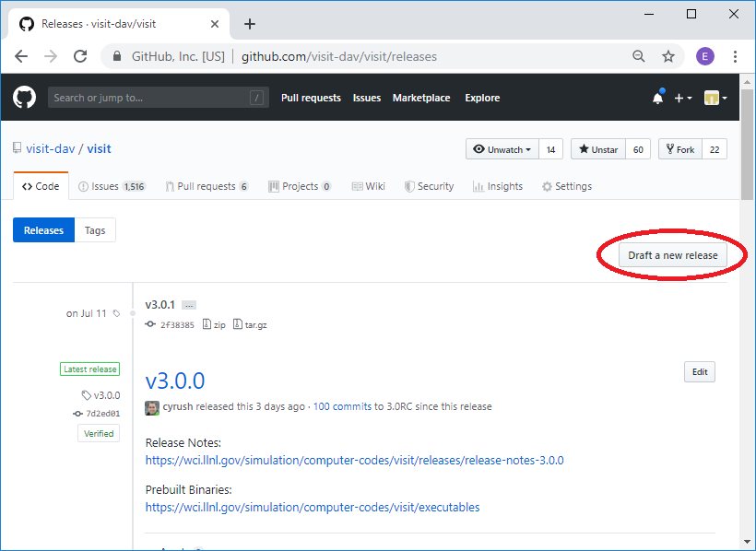Image resolution: width=756 pixels, height=551 pixels.
Task: Click the 'on Jul 11' date text
Action: (x=86, y=313)
